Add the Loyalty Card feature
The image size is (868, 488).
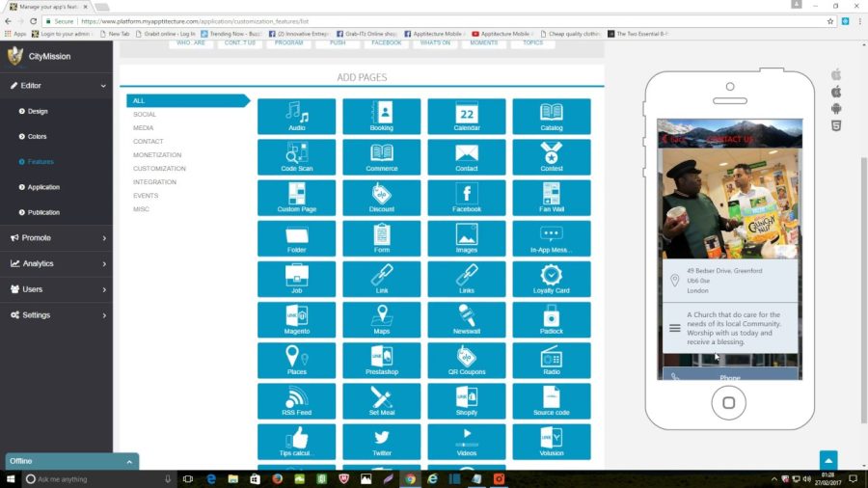pyautogui.click(x=552, y=279)
